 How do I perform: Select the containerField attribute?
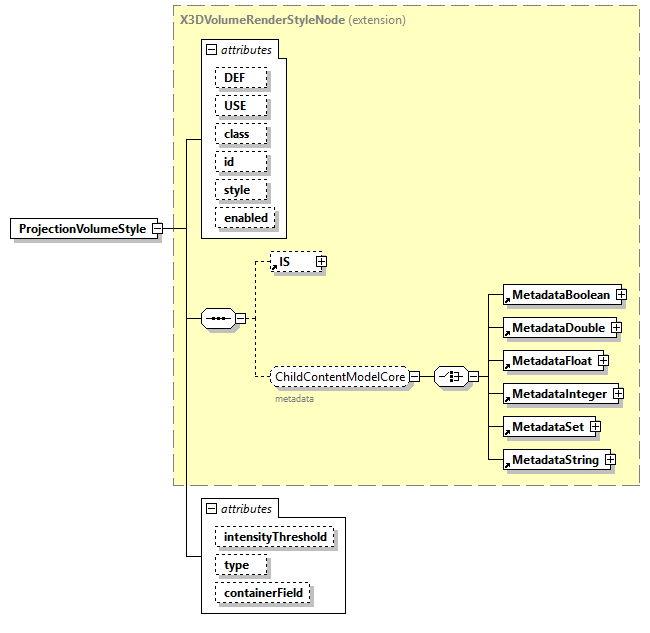tap(263, 593)
